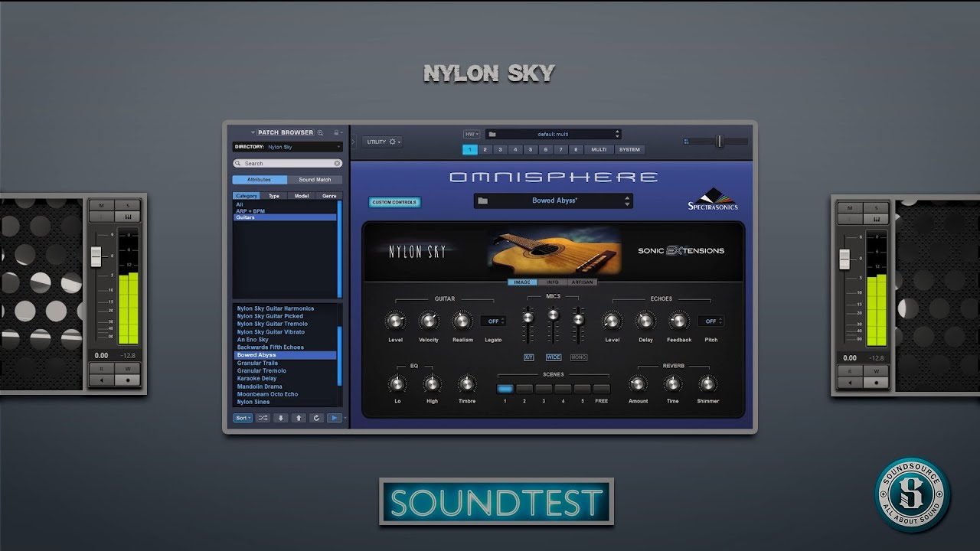Click the third Mics fader
The height and width of the screenshot is (551, 980).
click(x=579, y=319)
